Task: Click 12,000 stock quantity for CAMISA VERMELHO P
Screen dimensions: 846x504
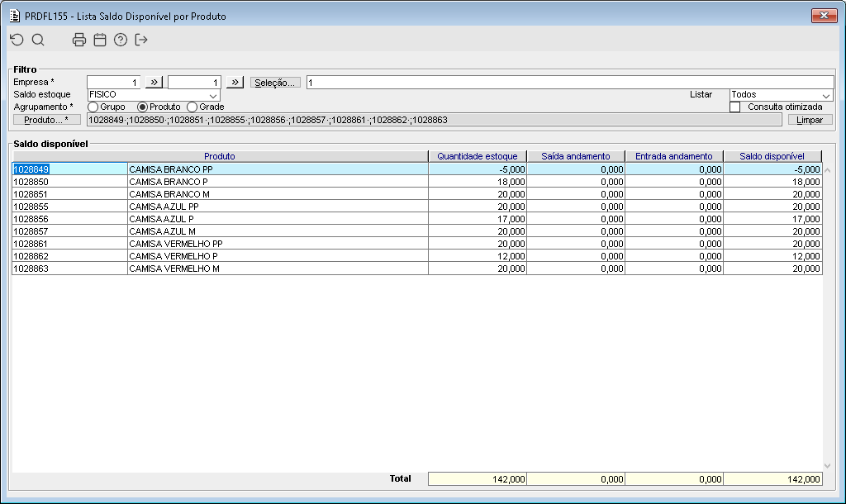Action: click(478, 256)
